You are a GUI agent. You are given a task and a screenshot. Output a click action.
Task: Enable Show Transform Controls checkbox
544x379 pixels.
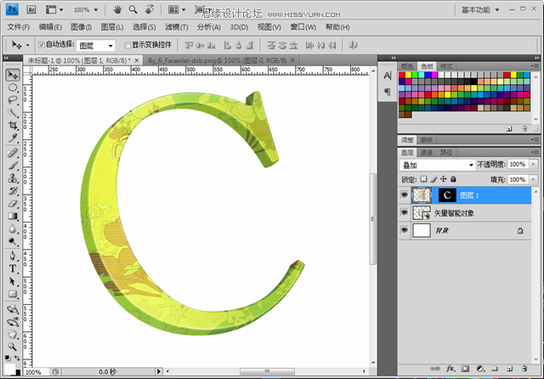point(127,45)
